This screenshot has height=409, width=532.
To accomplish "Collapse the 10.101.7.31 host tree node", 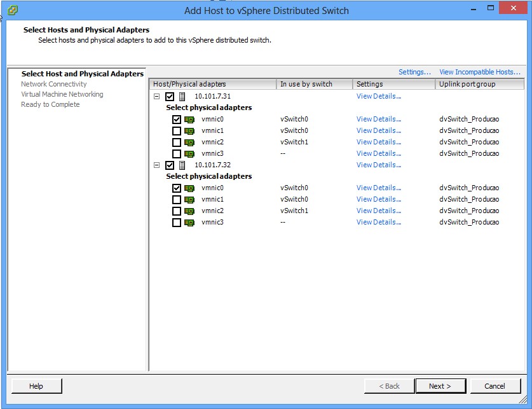I will (156, 97).
